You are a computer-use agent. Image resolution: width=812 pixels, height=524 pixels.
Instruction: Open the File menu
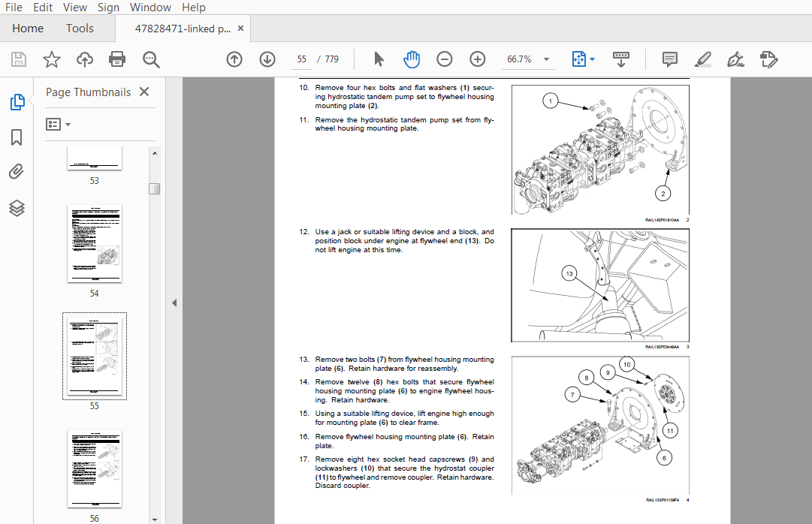[14, 8]
